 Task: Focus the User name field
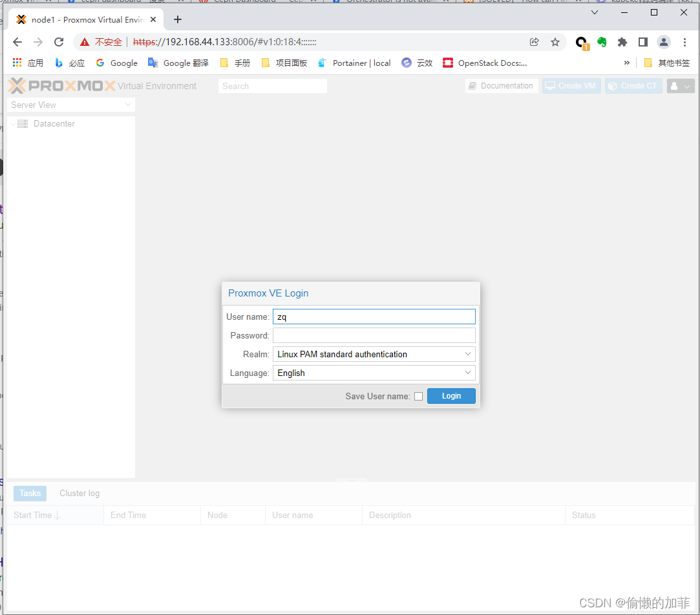coord(374,317)
